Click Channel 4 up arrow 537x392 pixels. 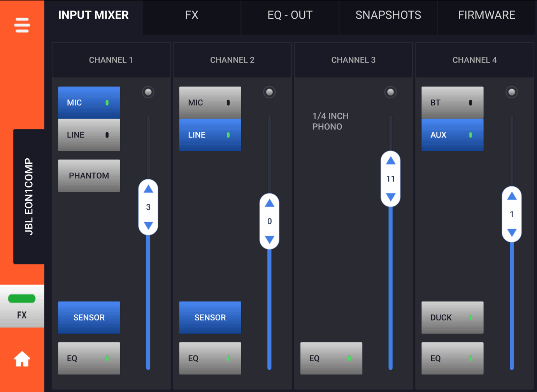[x=512, y=196]
